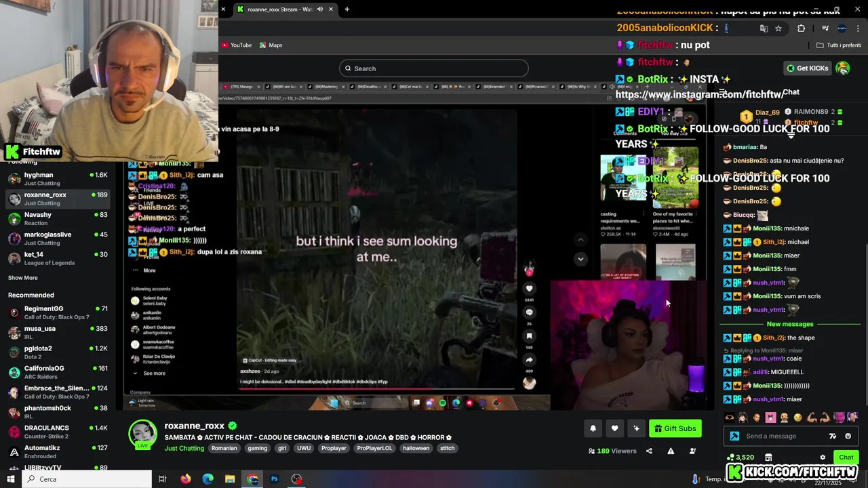Select the gaming tag

click(257, 448)
